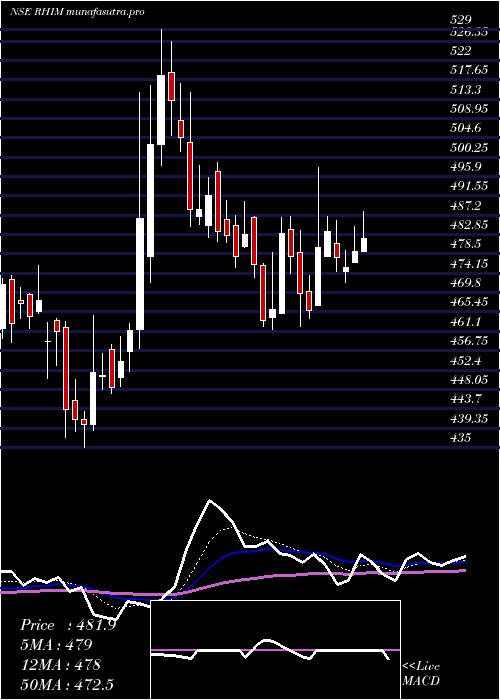
Task: Click the 448.05 price axis label
Action: [x=469, y=380]
